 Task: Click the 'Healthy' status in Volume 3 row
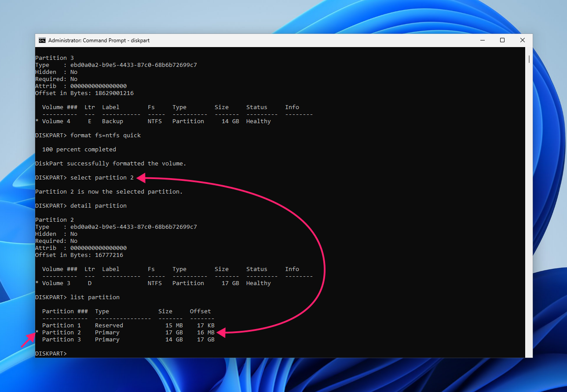(x=259, y=283)
